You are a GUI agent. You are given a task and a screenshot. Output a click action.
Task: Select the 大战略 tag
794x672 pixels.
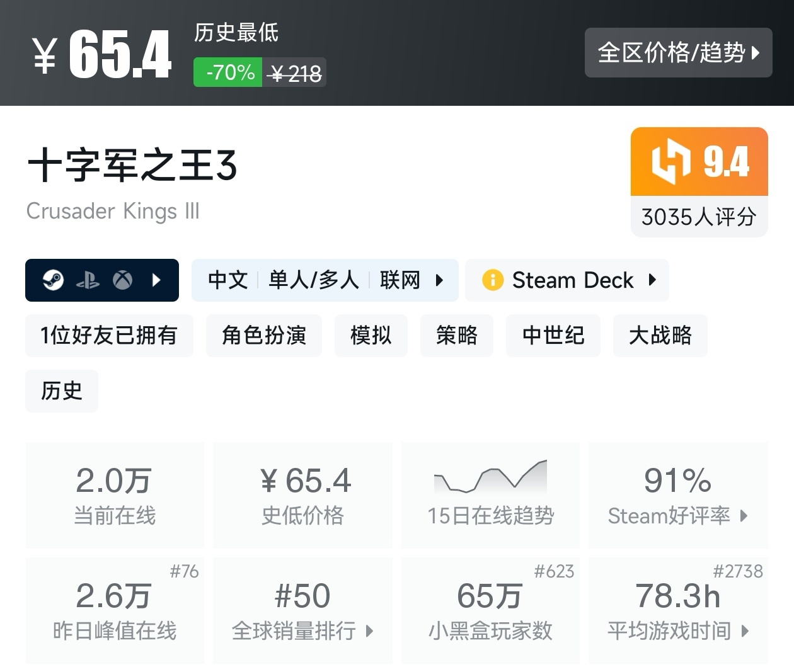pos(660,335)
